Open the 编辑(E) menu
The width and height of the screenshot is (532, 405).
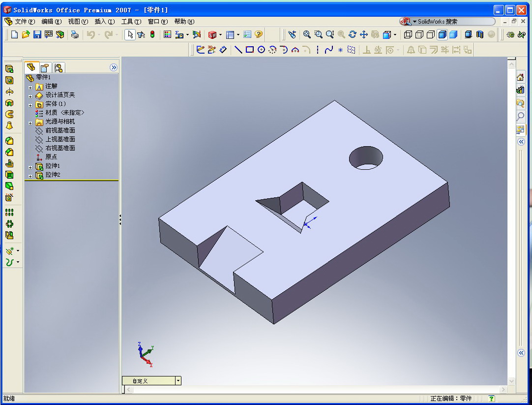52,21
